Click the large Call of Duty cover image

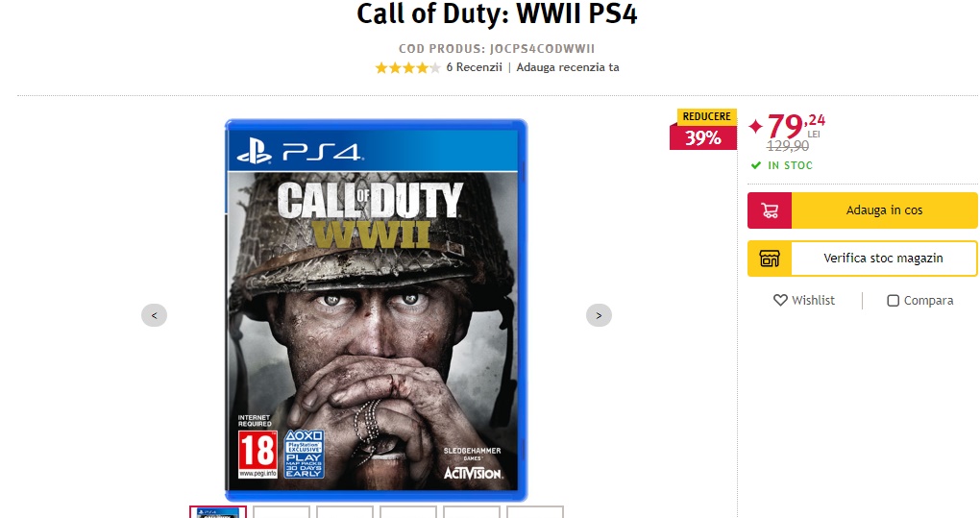377,309
